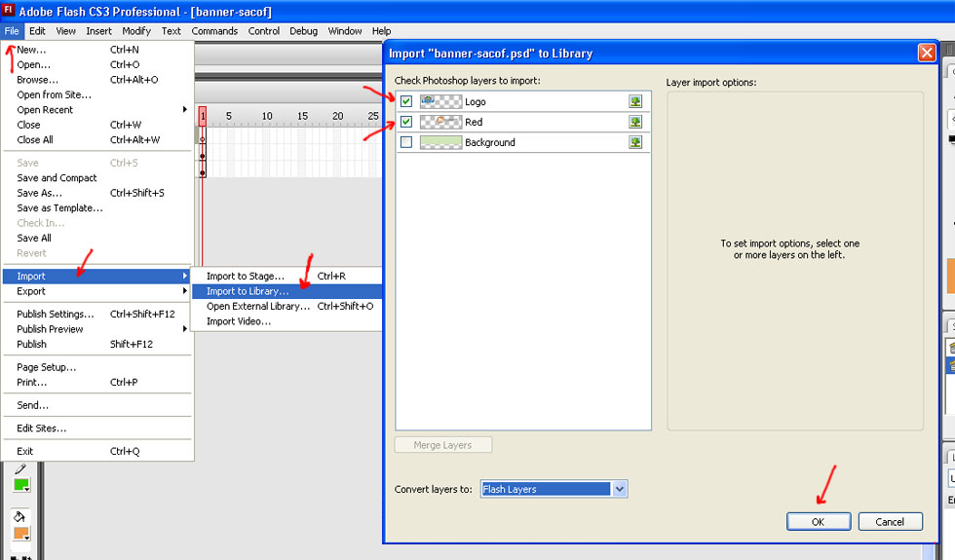Select Edit Sites... menu entry

pos(97,428)
